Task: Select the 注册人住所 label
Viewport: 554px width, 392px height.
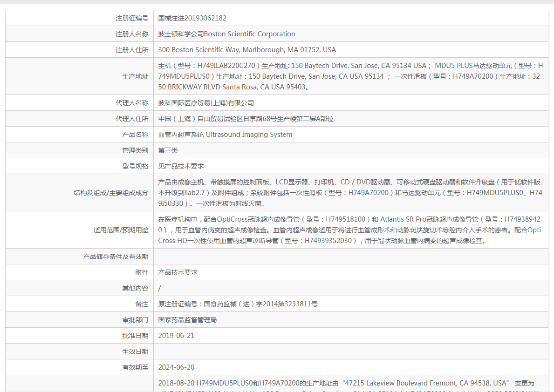Action: (132, 50)
